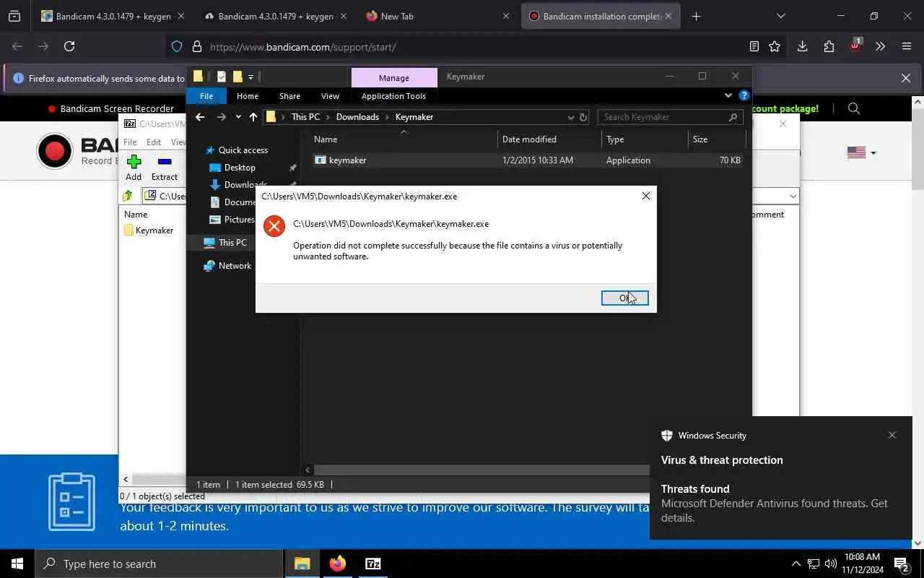Open the View ribbon tab
Viewport: 924px width, 578px height.
coord(330,96)
